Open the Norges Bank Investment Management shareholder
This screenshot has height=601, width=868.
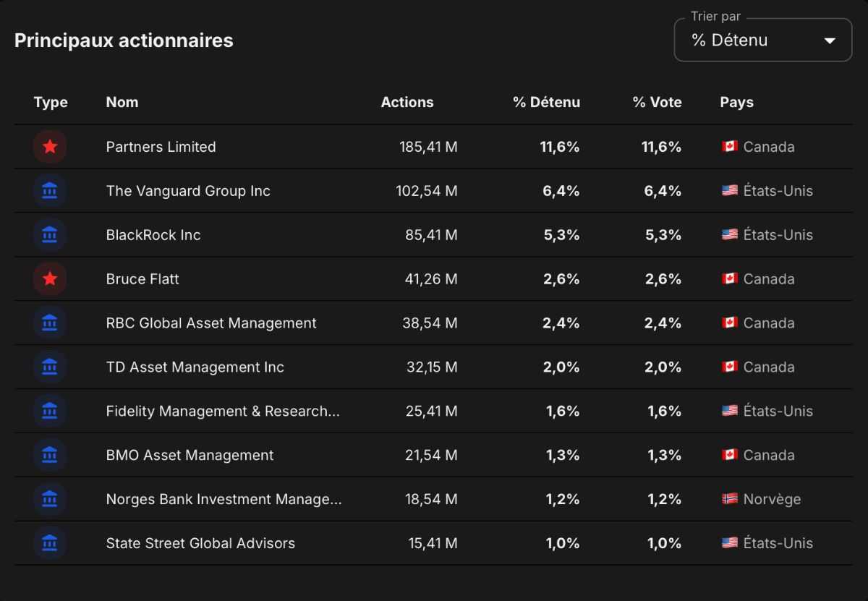pyautogui.click(x=224, y=499)
